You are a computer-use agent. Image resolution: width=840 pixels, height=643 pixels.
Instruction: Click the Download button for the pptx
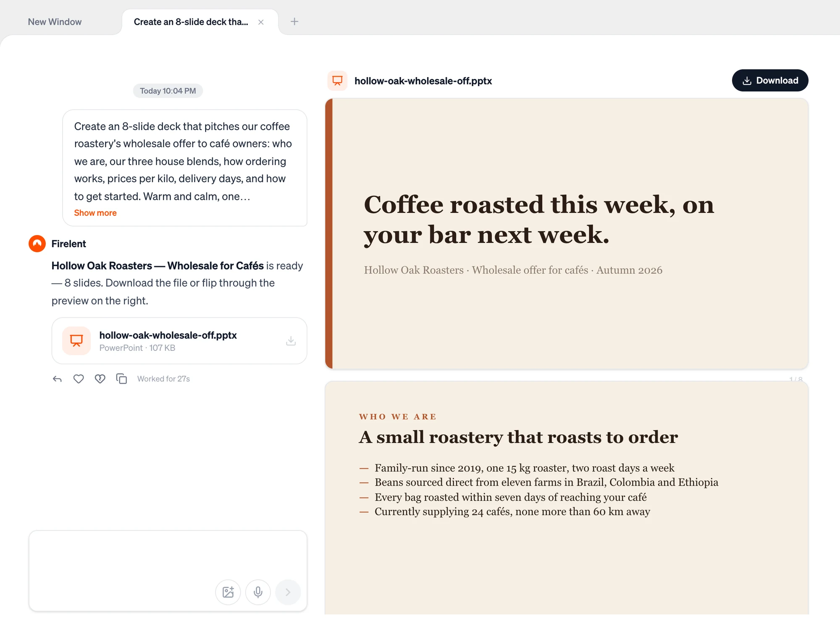coord(770,80)
